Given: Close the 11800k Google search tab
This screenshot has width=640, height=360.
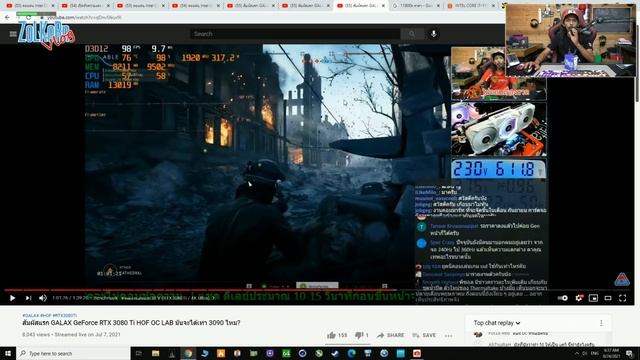Looking at the screenshot, I should tap(438, 6).
